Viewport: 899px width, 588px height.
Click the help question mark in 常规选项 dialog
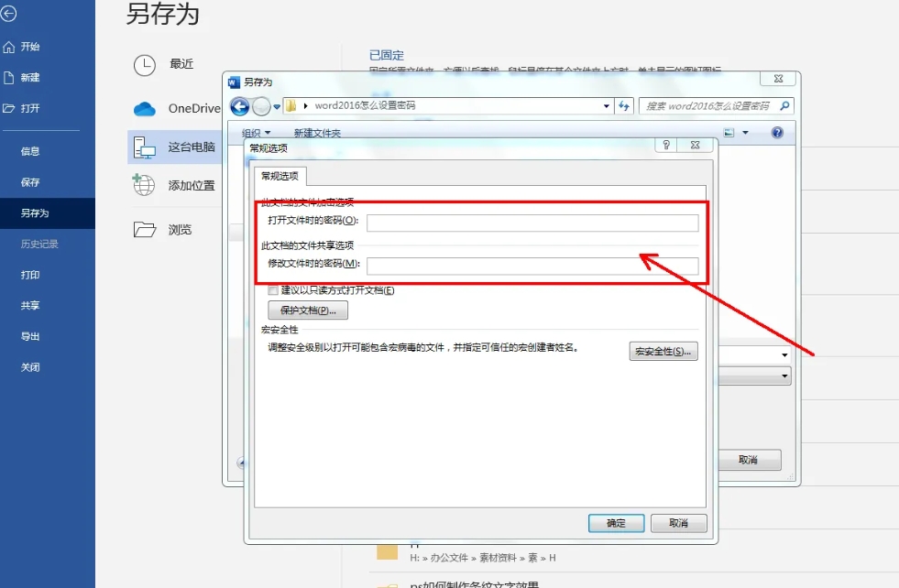(665, 145)
